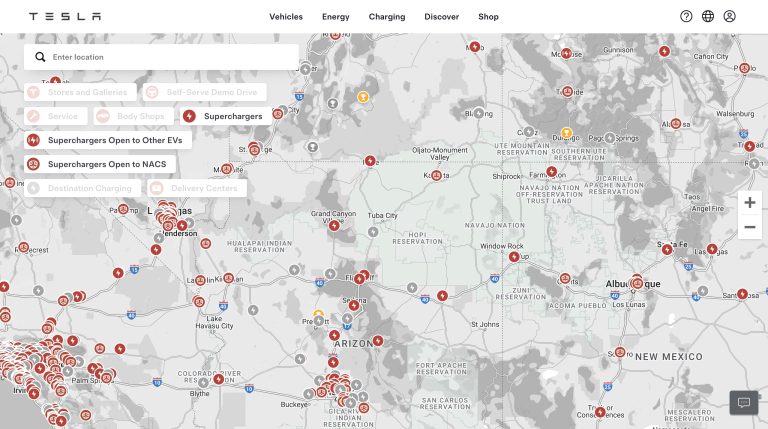Viewport: 768px width, 429px height.
Task: Select the Supercharger pin at Socorro
Action: [x=620, y=352]
